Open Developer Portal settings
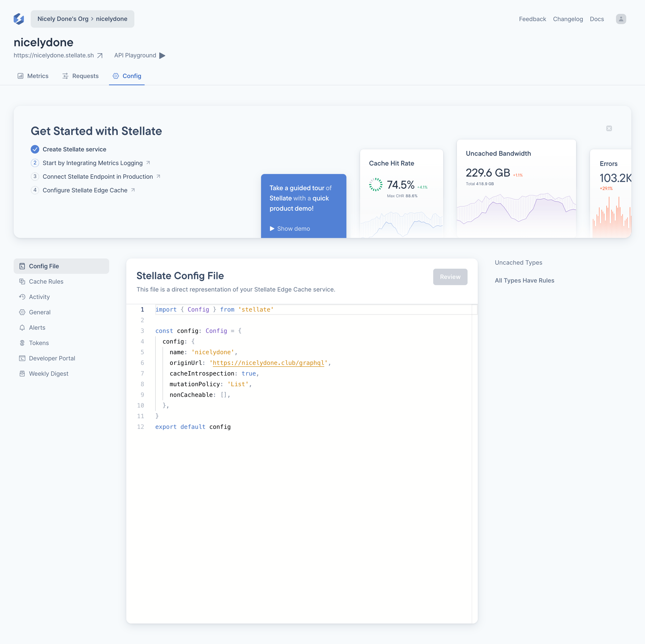Screen dimensions: 645x644 point(62,358)
